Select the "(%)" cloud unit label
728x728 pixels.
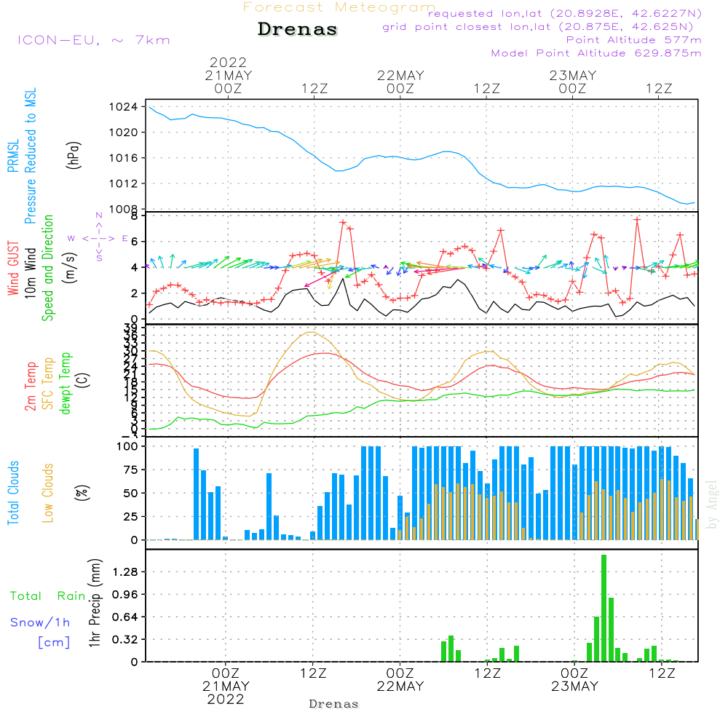tap(82, 493)
